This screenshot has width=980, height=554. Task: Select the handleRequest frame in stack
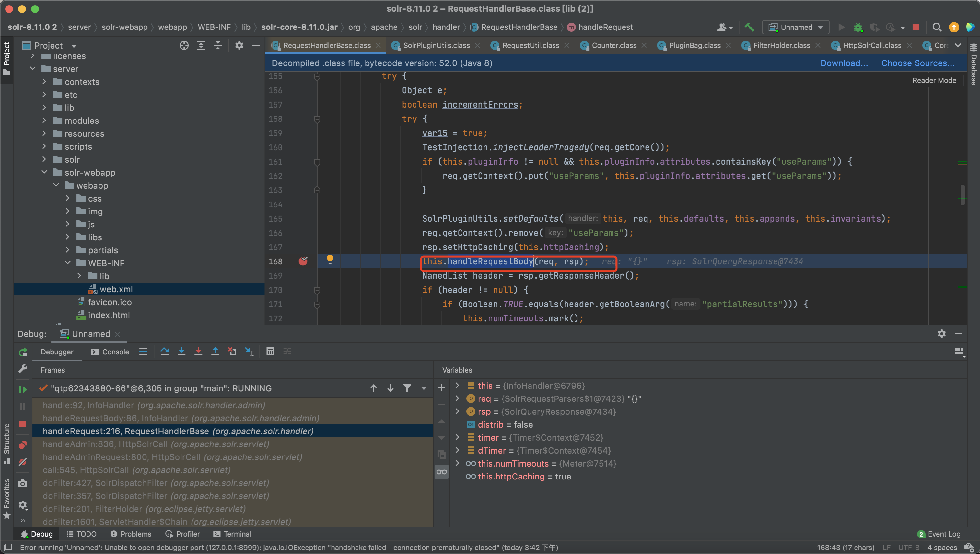pos(179,431)
